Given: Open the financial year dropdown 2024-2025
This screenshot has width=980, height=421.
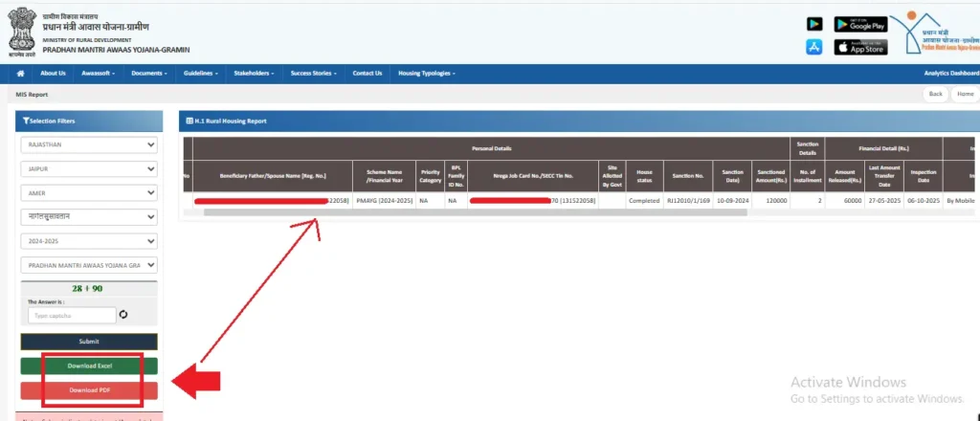Looking at the screenshot, I should [89, 241].
